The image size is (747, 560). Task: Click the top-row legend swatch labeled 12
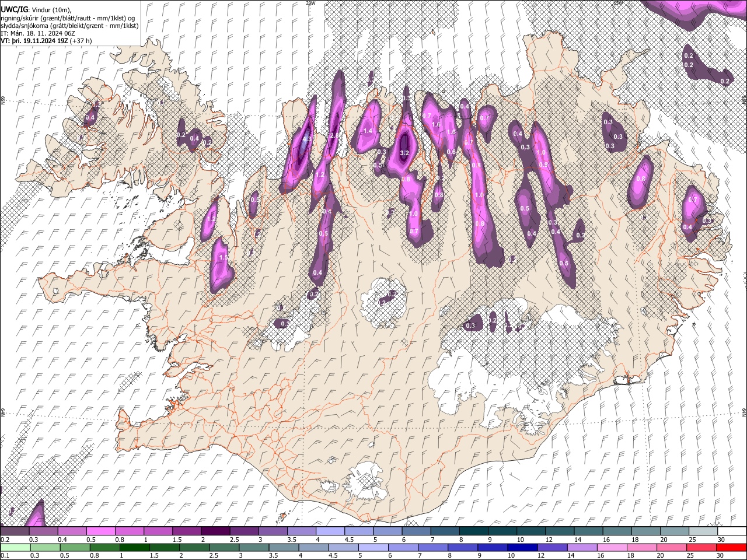click(559, 531)
